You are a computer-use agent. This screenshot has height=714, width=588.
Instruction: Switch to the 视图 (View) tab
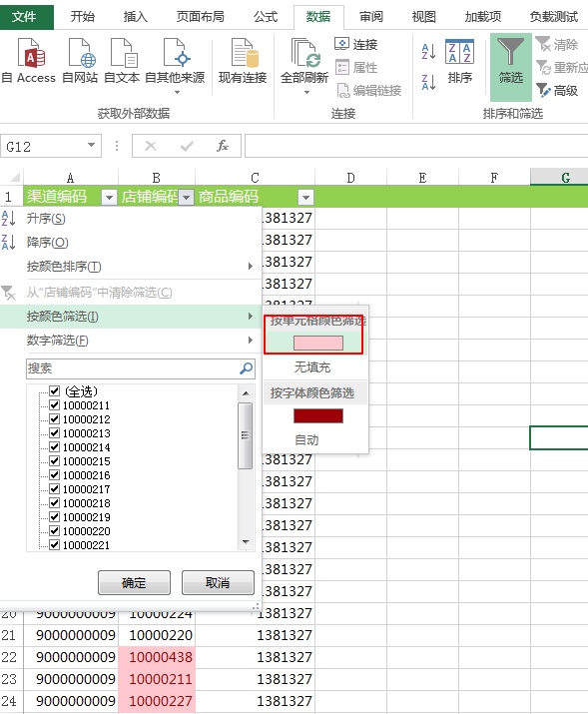tap(423, 17)
